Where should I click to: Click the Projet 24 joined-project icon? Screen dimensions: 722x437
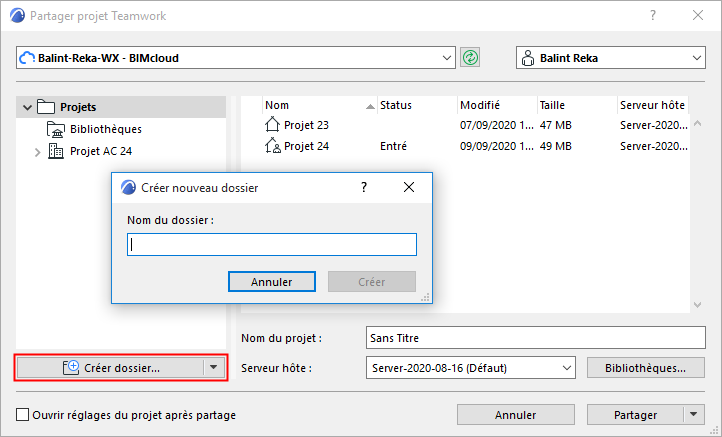(273, 146)
